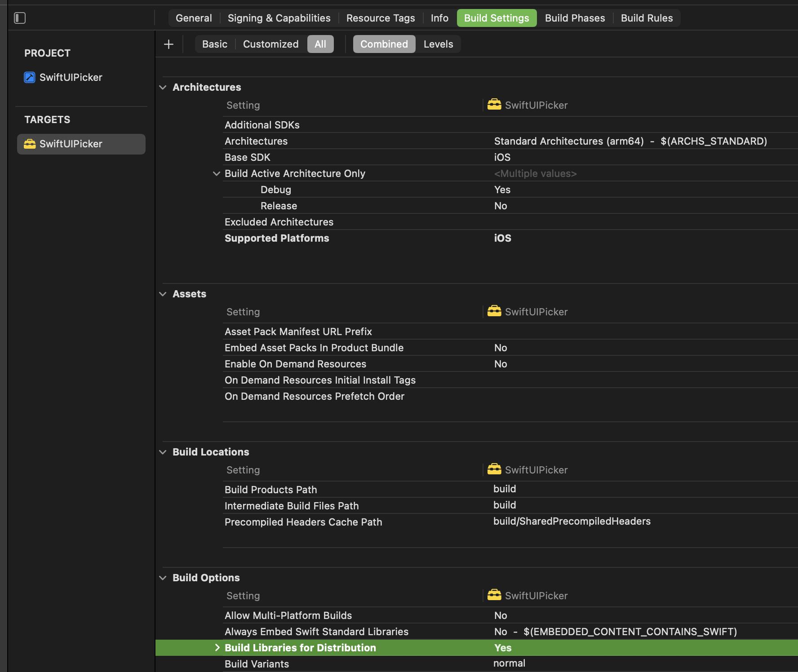The image size is (798, 672).
Task: Click toolbox icon in Assets column header
Action: (494, 311)
